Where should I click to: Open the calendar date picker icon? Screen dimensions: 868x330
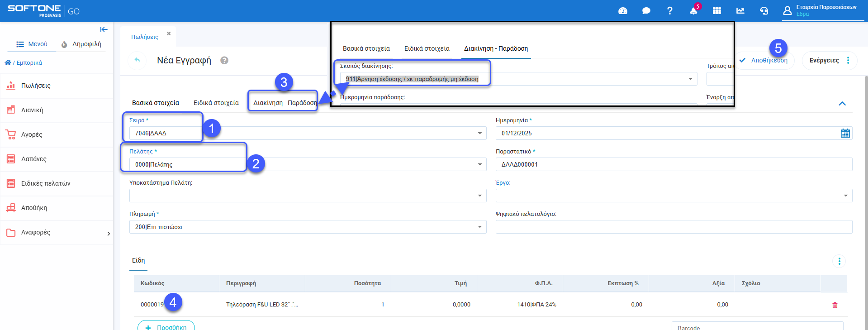(x=845, y=133)
